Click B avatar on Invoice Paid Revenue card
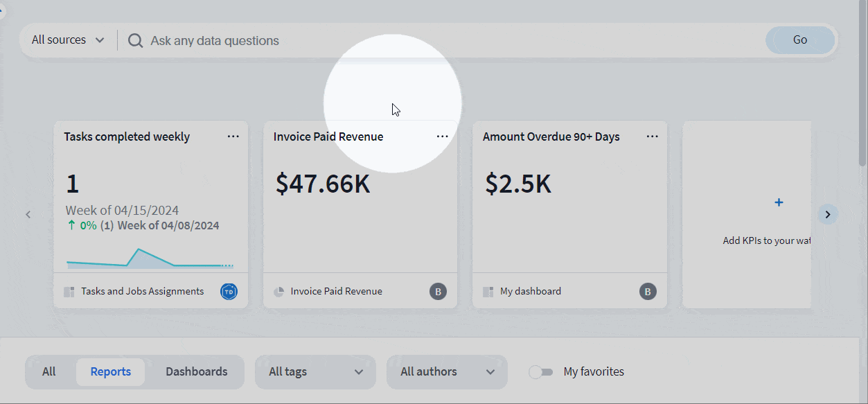Image resolution: width=868 pixels, height=404 pixels. [x=438, y=292]
